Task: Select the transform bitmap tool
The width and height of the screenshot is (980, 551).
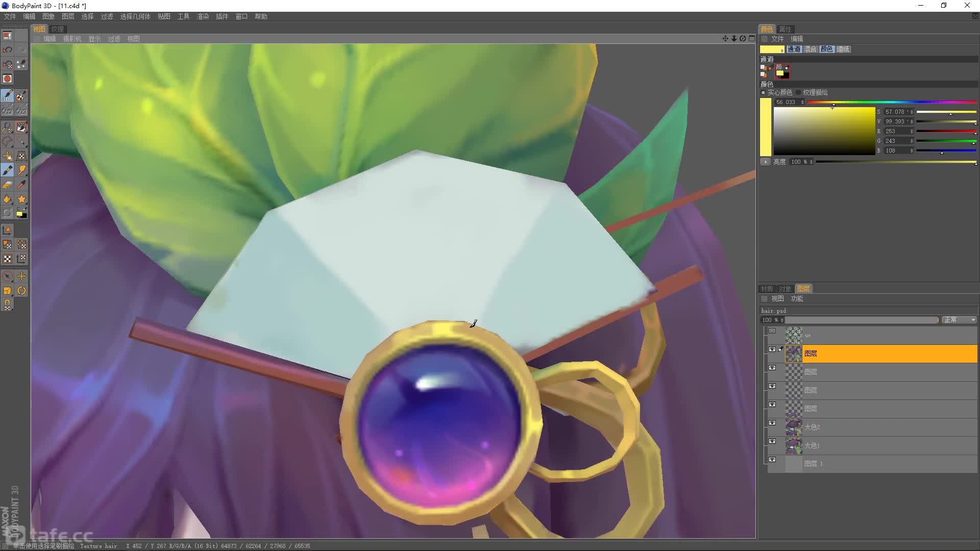Action: coord(21,156)
